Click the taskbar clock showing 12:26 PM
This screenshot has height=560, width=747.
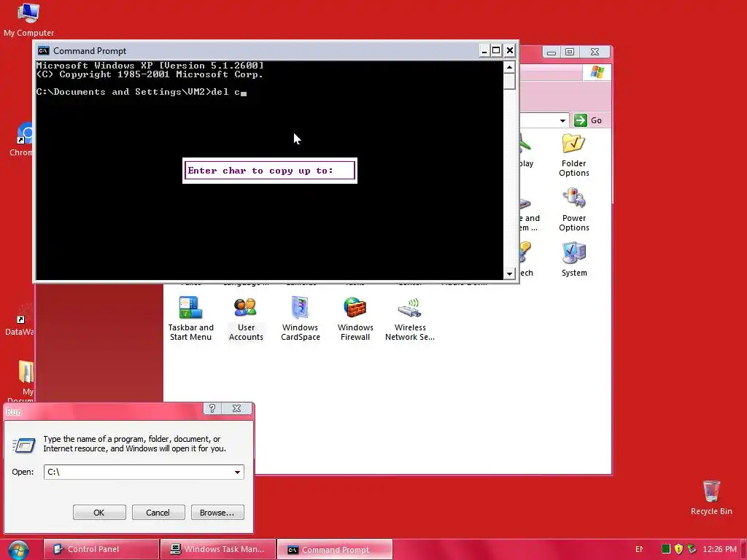(x=719, y=549)
